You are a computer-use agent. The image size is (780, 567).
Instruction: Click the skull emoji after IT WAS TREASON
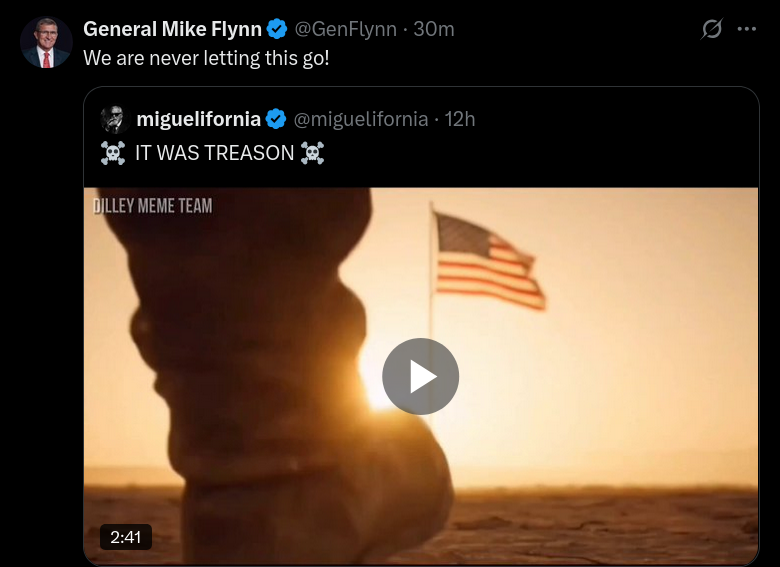(313, 153)
